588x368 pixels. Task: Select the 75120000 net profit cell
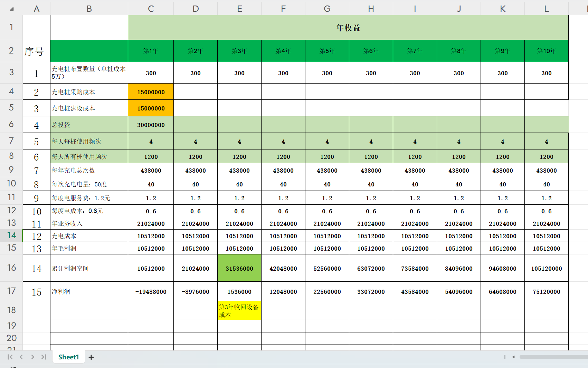click(x=547, y=291)
